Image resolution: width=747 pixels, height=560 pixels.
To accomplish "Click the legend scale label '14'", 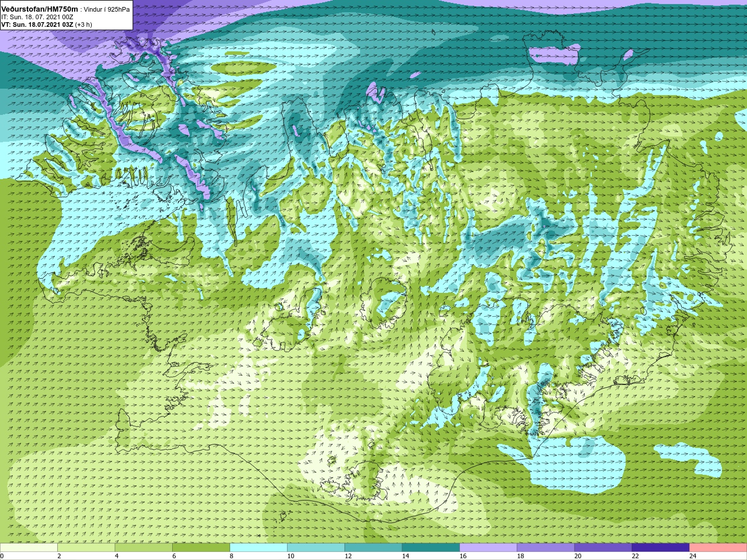I will (x=406, y=556).
